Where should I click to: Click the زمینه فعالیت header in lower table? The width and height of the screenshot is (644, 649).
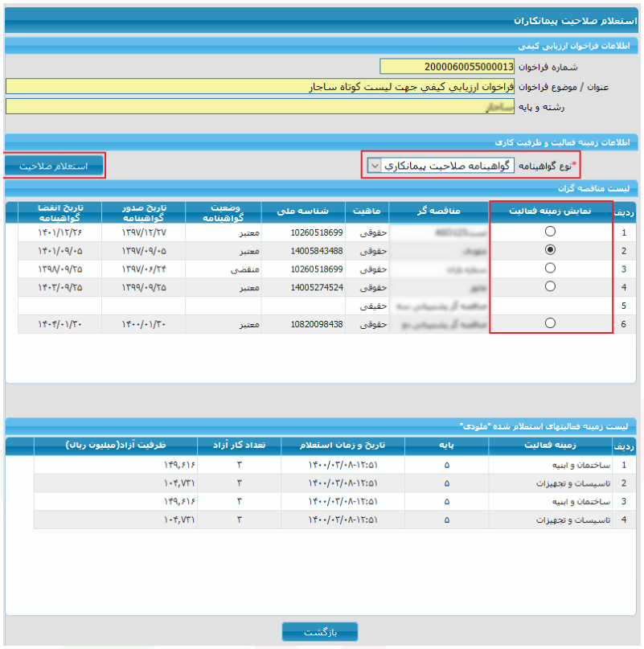[x=550, y=446]
